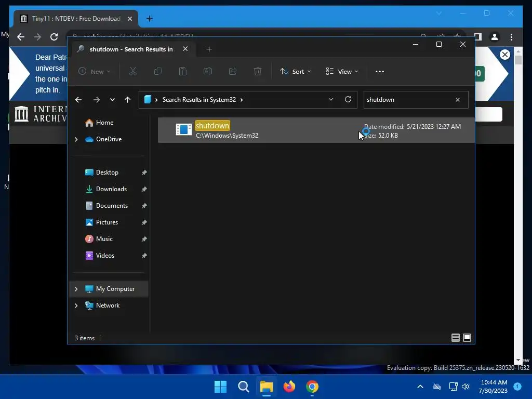Screen dimensions: 532x399
Task: Click File Explorer icon on the taskbar
Action: pyautogui.click(x=267, y=387)
